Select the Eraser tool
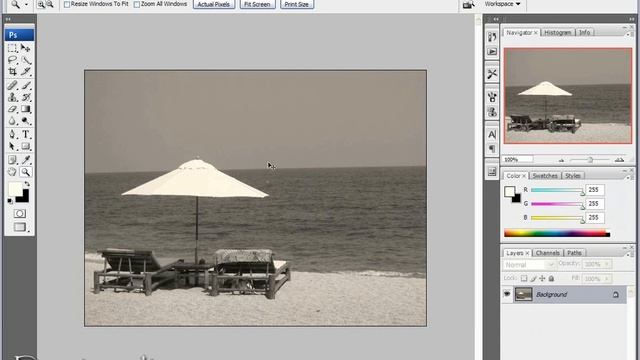The height and width of the screenshot is (360, 640). coord(12,109)
